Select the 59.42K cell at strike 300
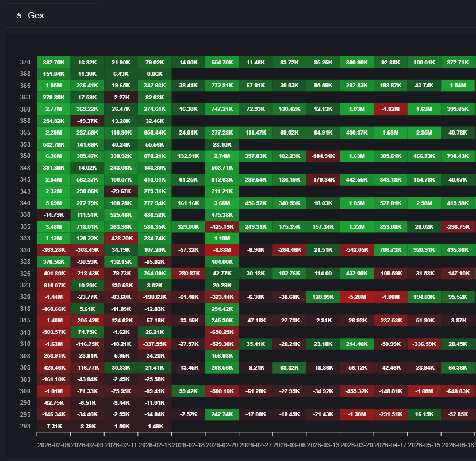Screen dimensions: 476x461 click(188, 391)
